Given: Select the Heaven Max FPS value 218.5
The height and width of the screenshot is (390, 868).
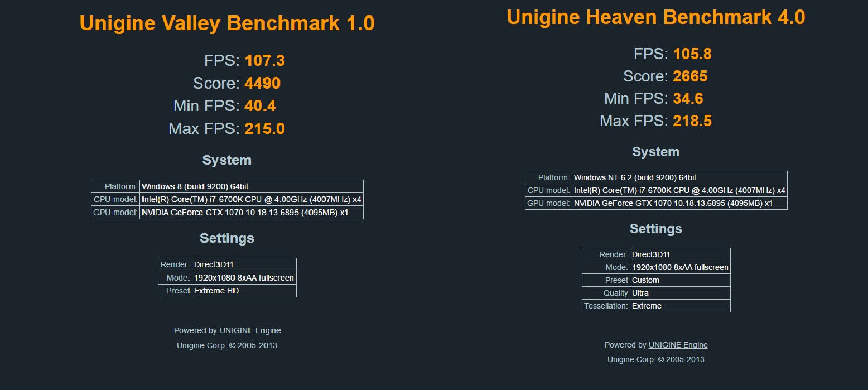Looking at the screenshot, I should pyautogui.click(x=692, y=121).
